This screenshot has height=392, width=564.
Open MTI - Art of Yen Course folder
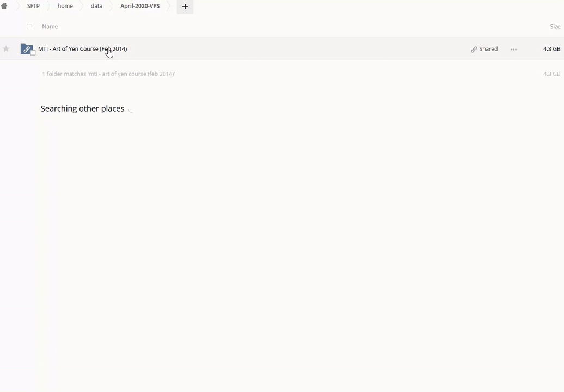82,49
